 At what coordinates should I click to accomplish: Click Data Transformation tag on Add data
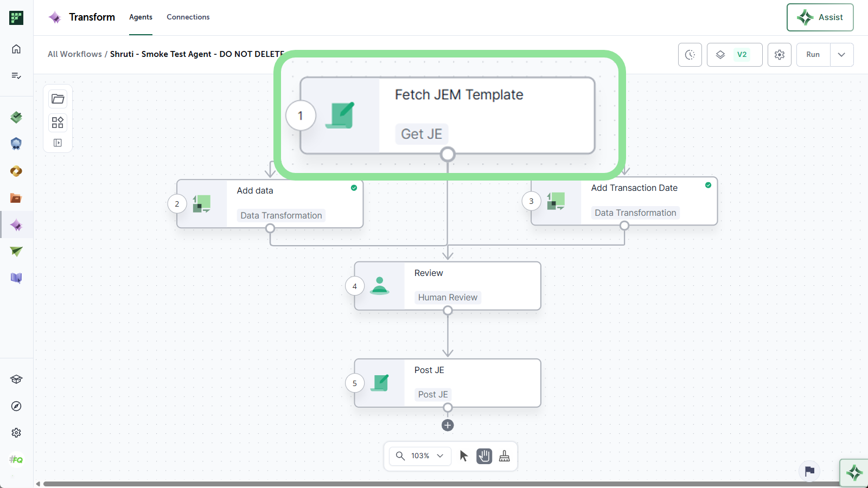tap(281, 215)
